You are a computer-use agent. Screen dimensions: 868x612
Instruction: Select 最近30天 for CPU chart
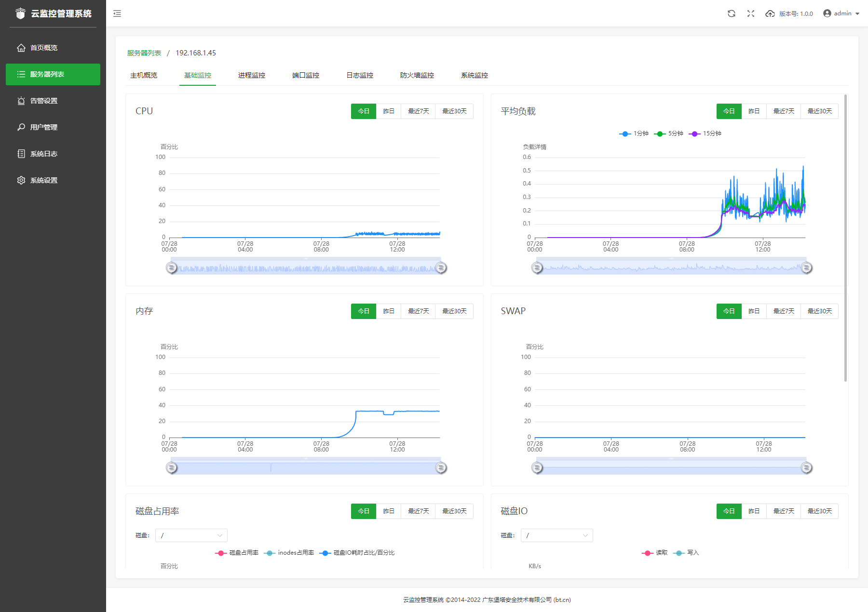click(x=454, y=111)
